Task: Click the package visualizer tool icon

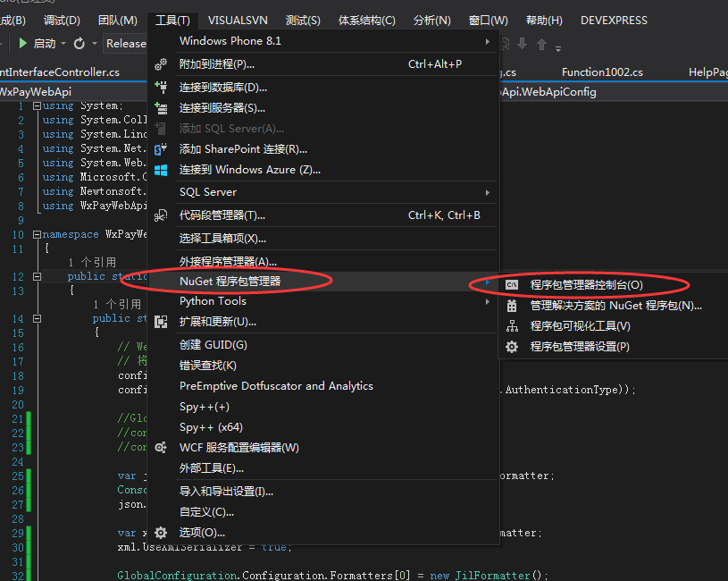Action: coord(512,326)
